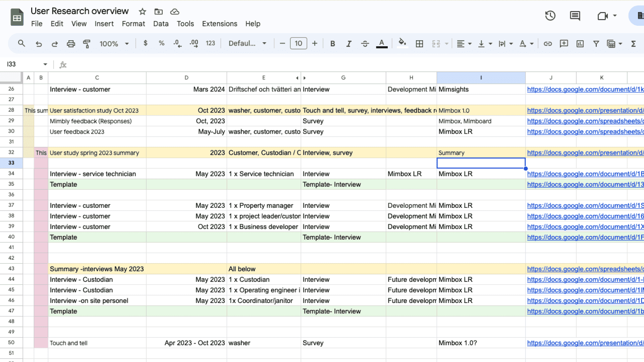This screenshot has width=644, height=362.
Task: Open the Help menu
Action: point(253,24)
